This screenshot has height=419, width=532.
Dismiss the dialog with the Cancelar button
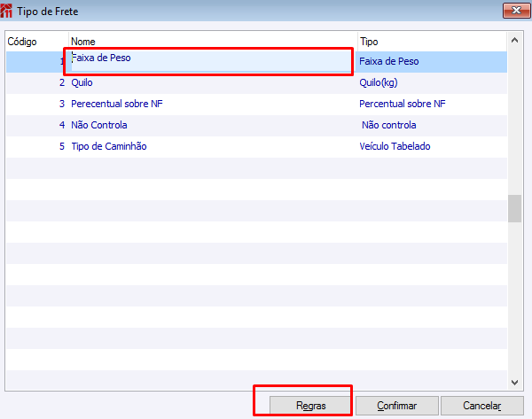coord(481,406)
